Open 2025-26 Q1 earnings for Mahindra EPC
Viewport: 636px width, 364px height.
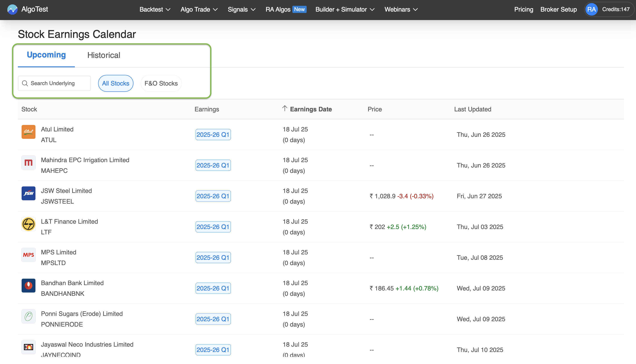213,165
